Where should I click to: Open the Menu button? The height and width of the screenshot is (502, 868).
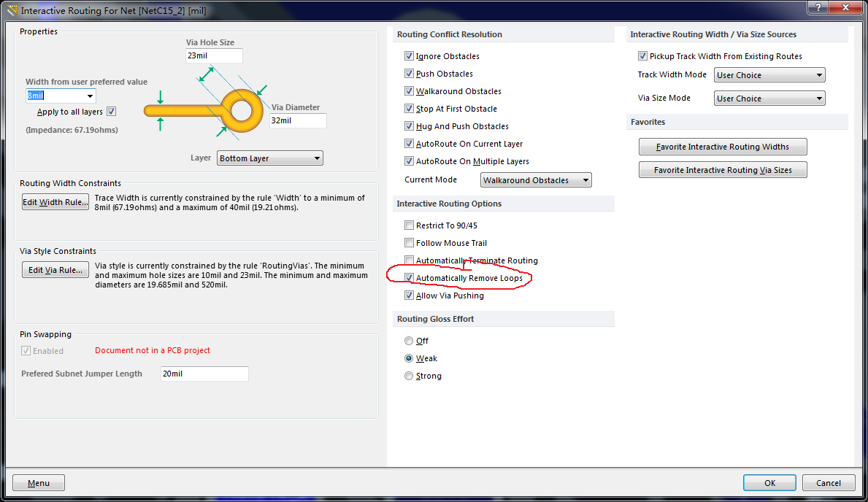coord(38,482)
